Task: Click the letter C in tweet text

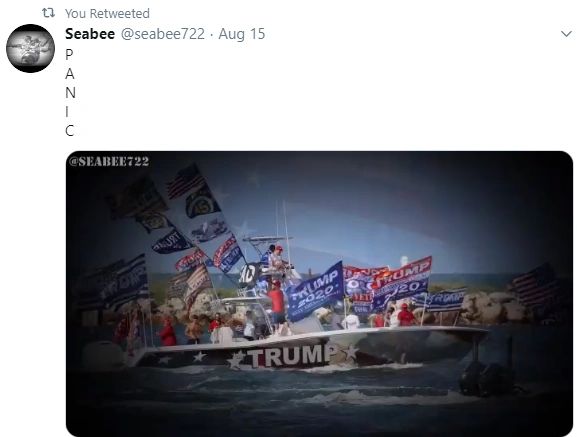Action: [70, 131]
